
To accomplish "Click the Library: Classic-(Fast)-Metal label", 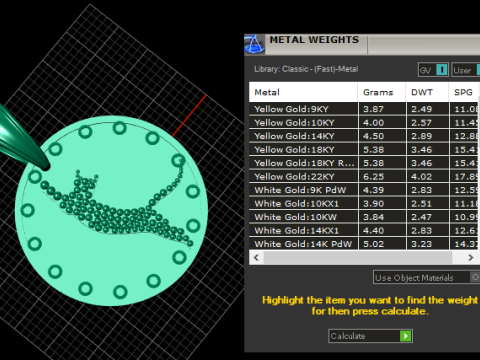I will coord(306,69).
